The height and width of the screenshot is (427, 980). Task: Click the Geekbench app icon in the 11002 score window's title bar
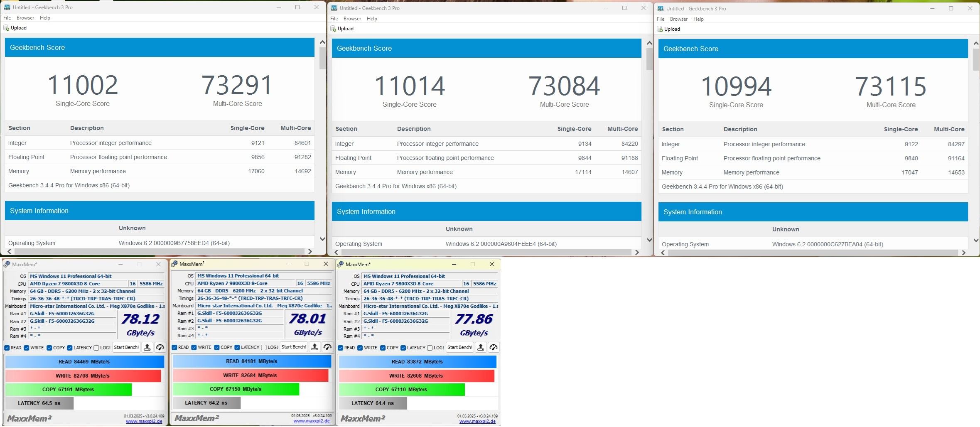(x=7, y=7)
